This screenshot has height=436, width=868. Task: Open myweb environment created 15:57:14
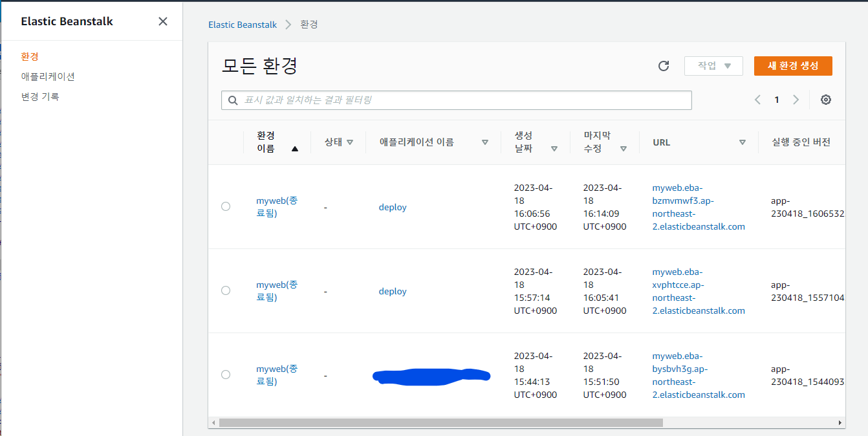coord(277,291)
